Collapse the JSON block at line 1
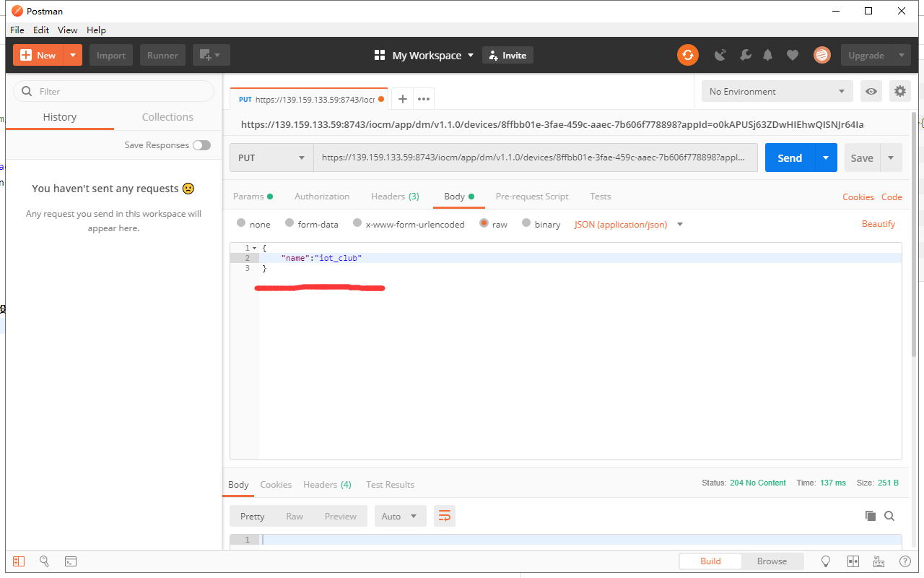This screenshot has width=924, height=578. (254, 248)
